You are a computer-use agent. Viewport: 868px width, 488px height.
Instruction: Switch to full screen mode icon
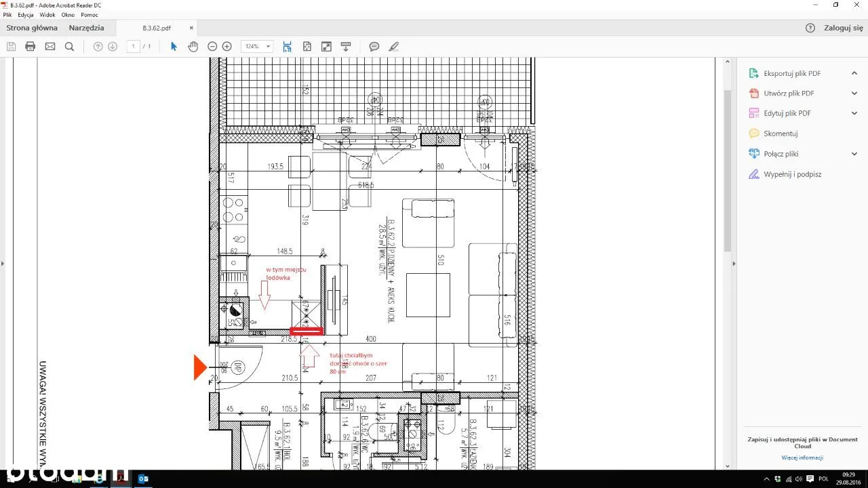click(326, 46)
